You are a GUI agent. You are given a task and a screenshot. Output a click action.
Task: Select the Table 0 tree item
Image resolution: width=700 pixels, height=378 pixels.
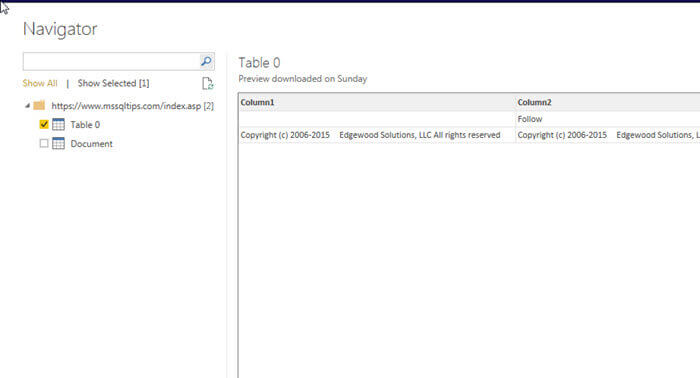click(85, 125)
